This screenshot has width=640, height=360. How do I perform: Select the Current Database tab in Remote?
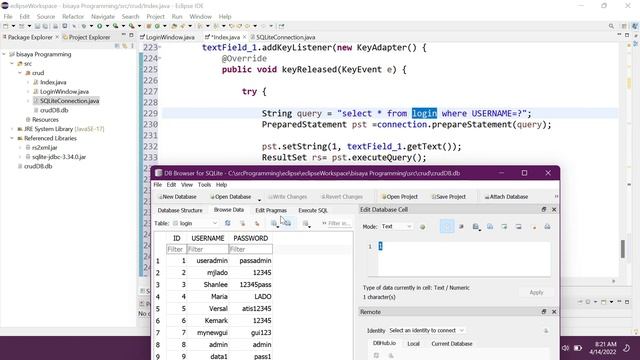[451, 344]
